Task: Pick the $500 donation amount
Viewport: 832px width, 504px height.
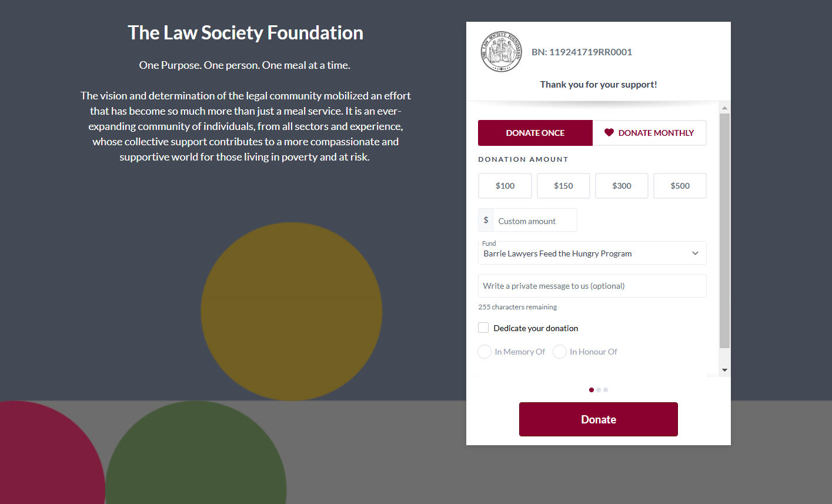Action: pyautogui.click(x=680, y=186)
